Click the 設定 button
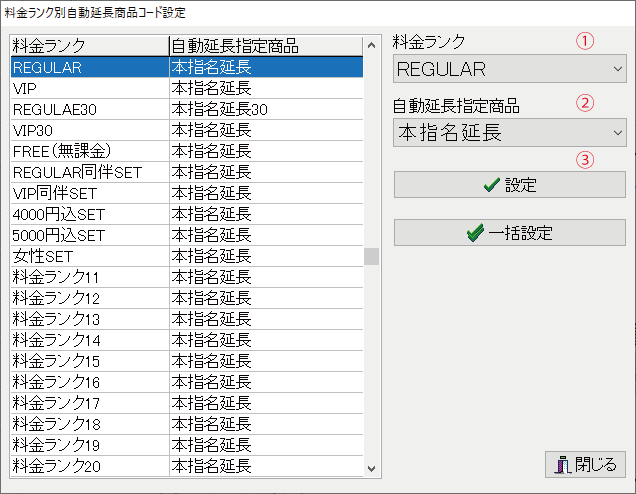This screenshot has width=636, height=494. (509, 185)
